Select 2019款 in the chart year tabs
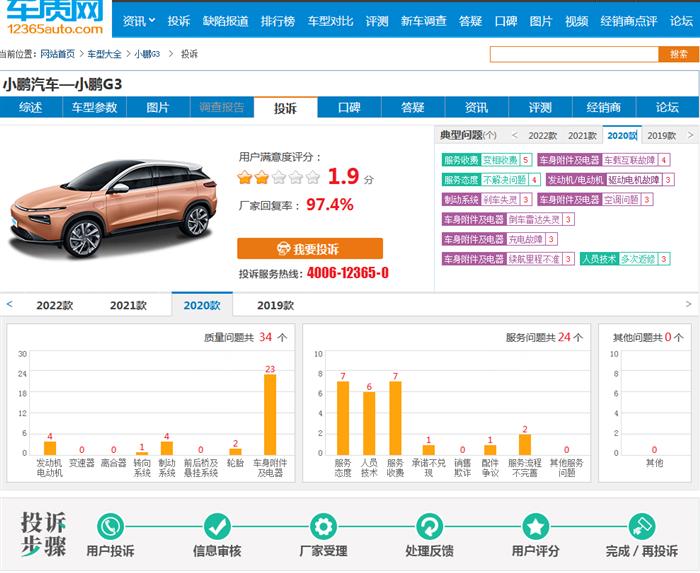 point(275,306)
